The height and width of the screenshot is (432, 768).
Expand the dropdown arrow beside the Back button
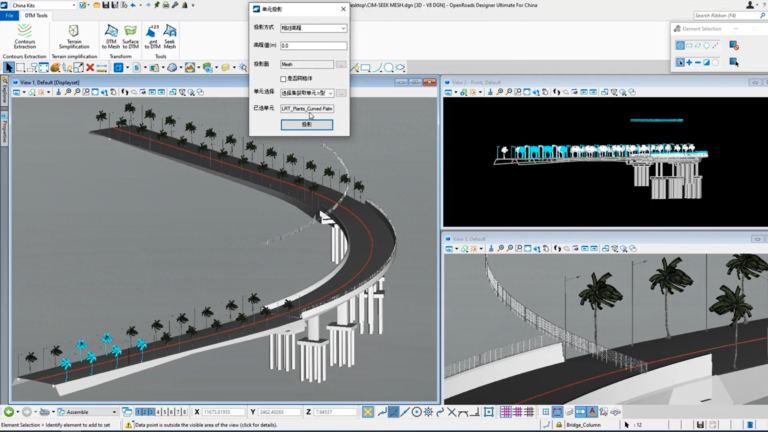point(18,412)
